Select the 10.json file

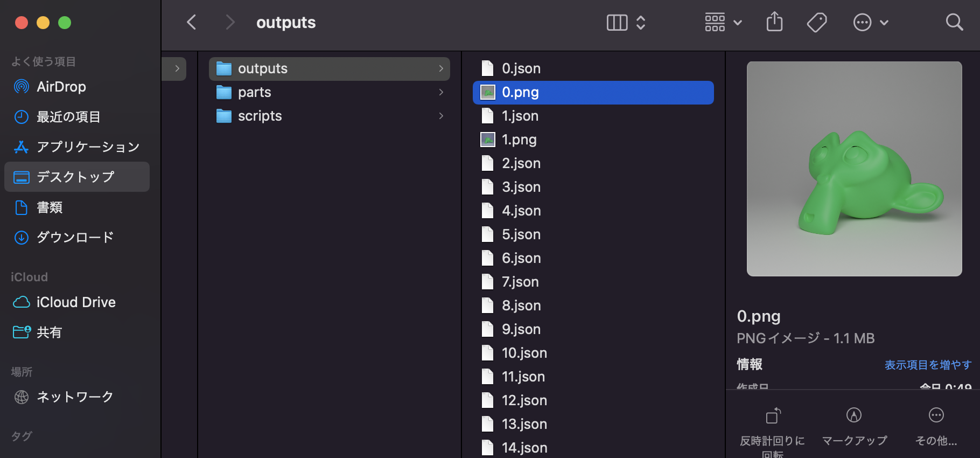tap(524, 353)
